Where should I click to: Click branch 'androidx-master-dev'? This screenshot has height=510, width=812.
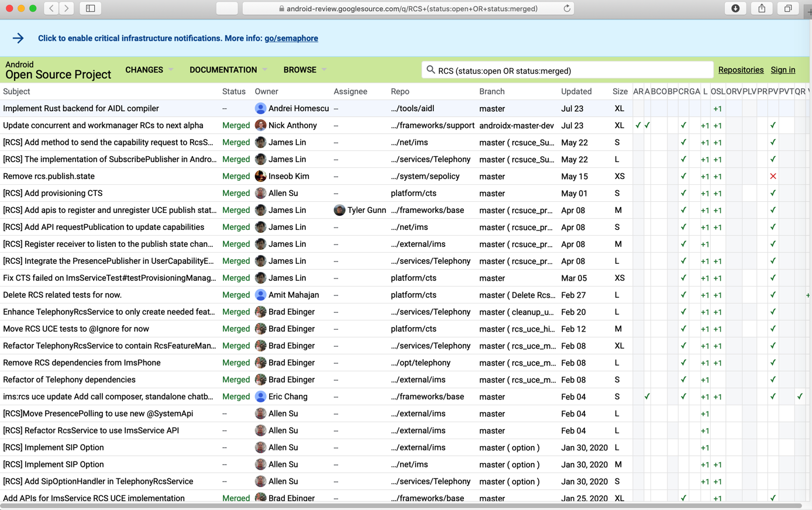pos(517,125)
